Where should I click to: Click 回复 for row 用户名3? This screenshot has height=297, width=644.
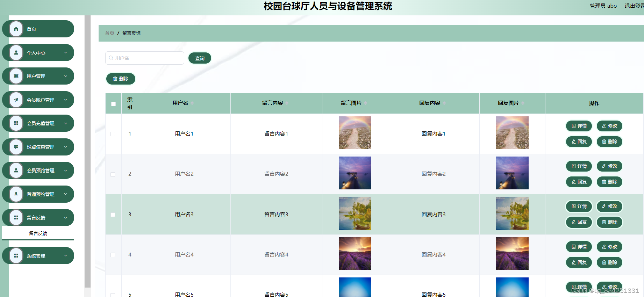pos(579,222)
